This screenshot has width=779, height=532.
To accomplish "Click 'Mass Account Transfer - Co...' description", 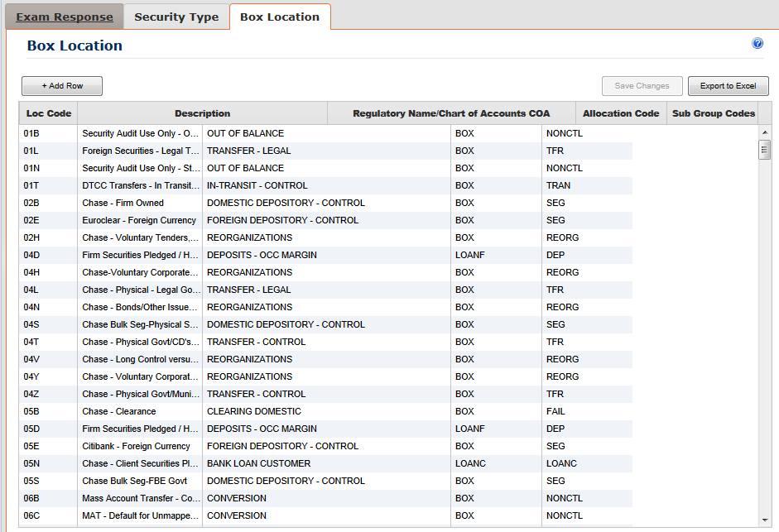I will tap(141, 499).
